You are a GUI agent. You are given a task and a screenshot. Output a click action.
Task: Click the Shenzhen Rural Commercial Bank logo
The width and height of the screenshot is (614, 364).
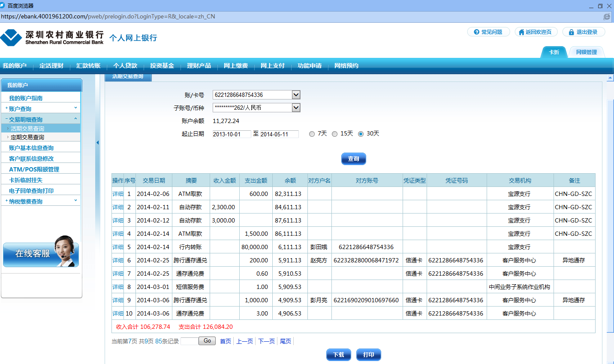point(52,37)
